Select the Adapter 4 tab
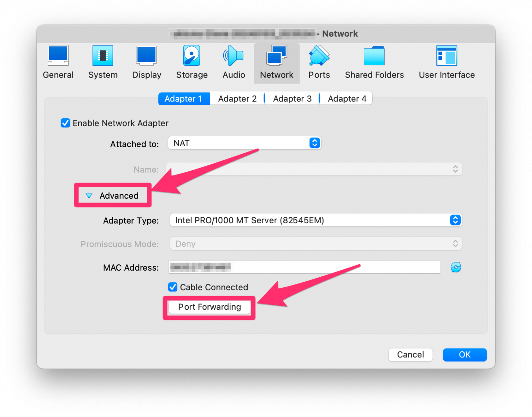Viewport: 532px width, 417px height. [347, 98]
